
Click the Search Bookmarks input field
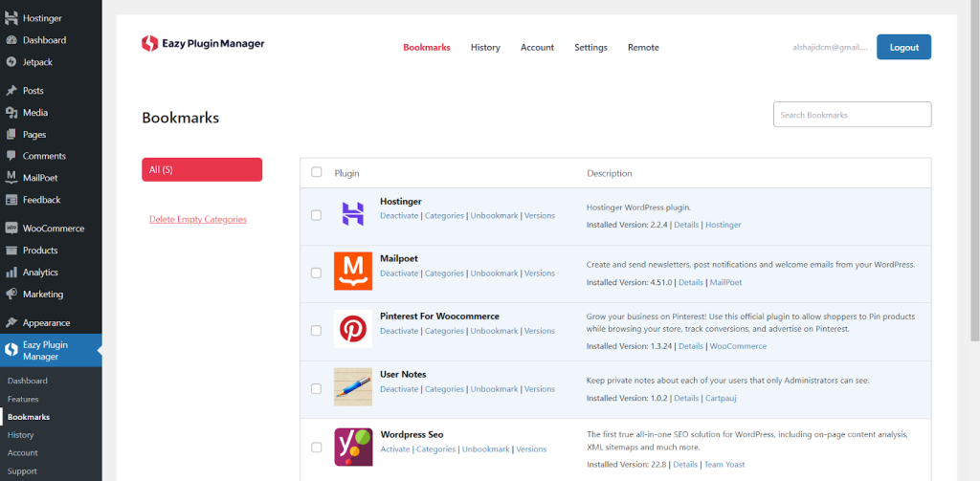click(x=853, y=115)
